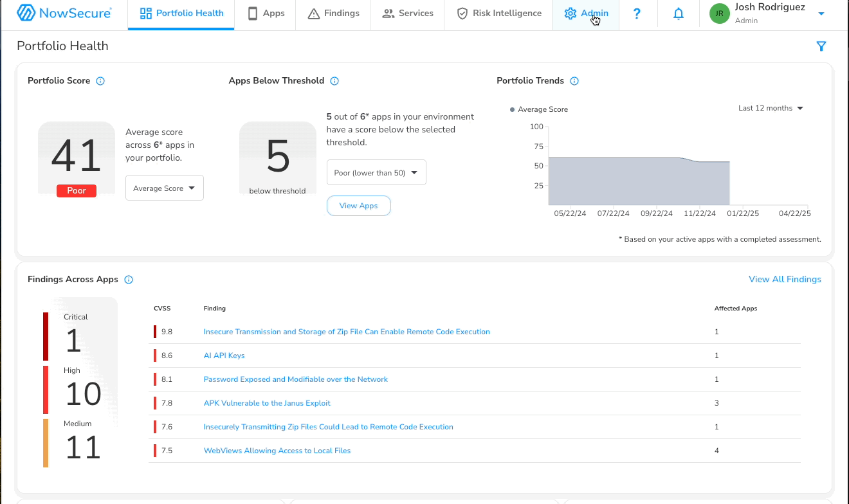Open the notifications bell
849x504 pixels.
point(679,14)
